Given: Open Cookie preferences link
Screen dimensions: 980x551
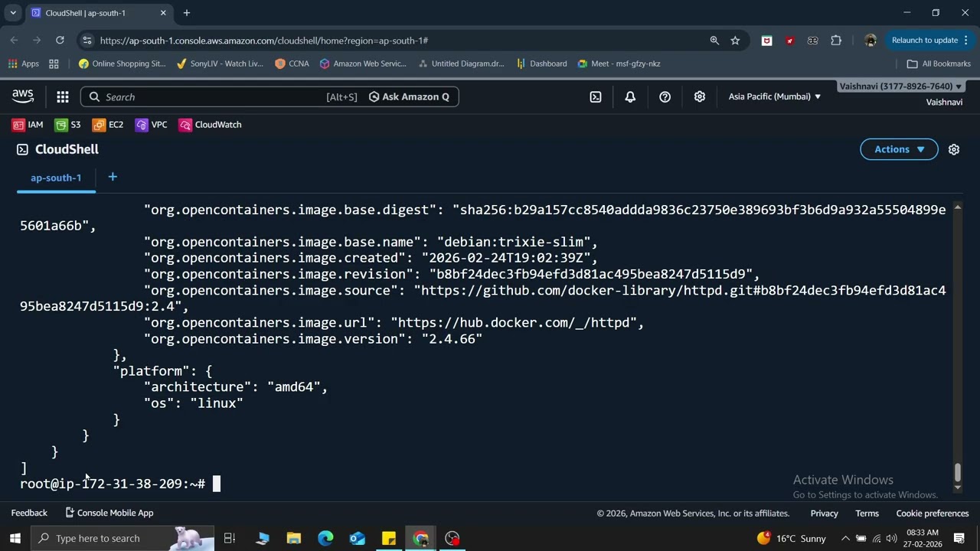Looking at the screenshot, I should pyautogui.click(x=933, y=514).
